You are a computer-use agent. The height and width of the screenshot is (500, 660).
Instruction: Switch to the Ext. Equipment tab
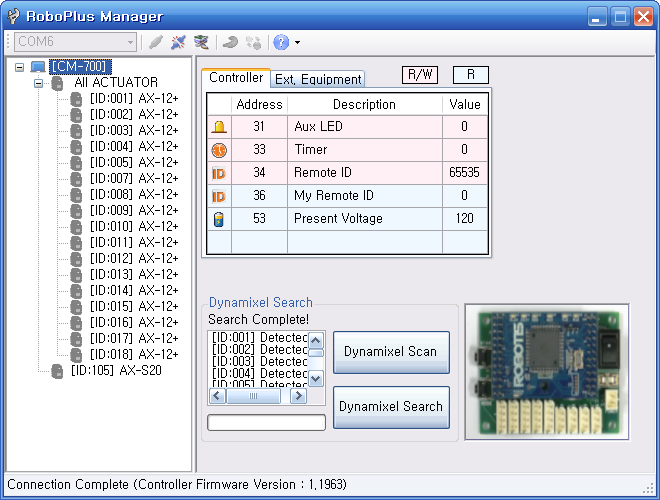(318, 79)
